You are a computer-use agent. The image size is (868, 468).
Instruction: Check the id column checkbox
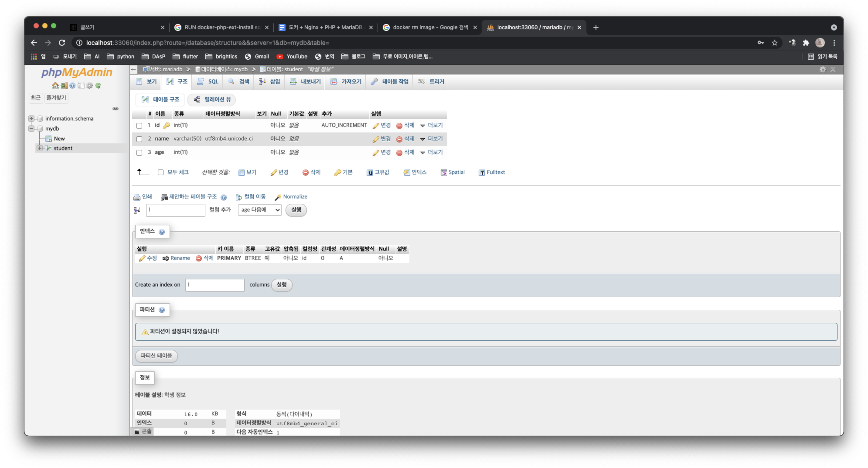(x=139, y=125)
